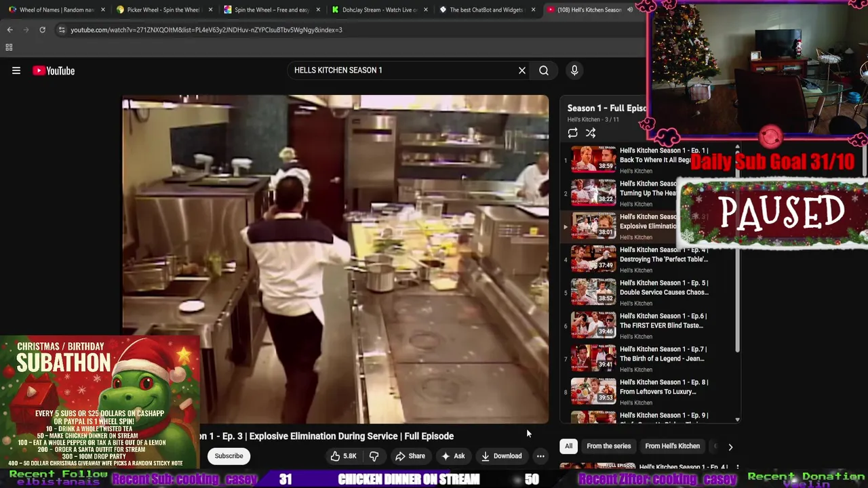The image size is (868, 488).
Task: Click the Season 1 - Full Episodes playlist title
Action: 606,108
